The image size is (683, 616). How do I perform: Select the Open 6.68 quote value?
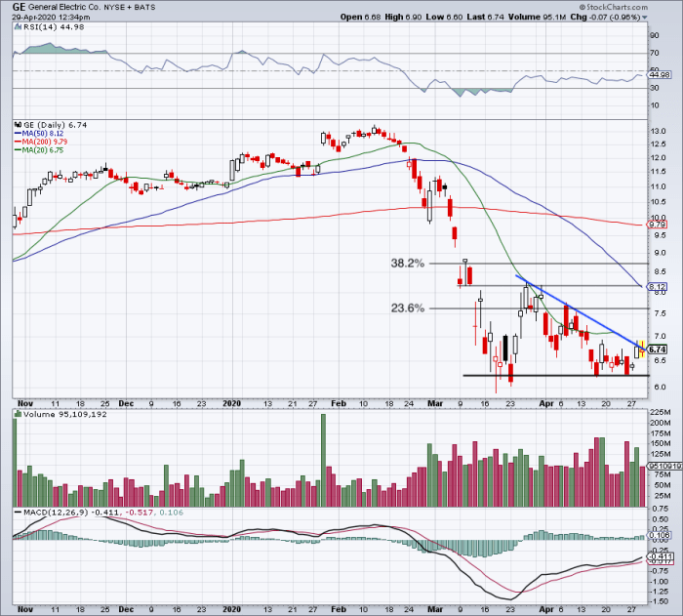pyautogui.click(x=360, y=17)
